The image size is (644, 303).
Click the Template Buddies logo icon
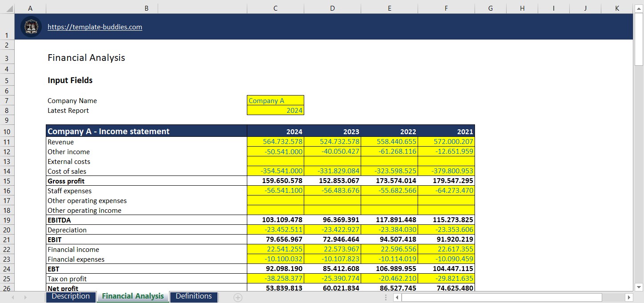tap(31, 27)
